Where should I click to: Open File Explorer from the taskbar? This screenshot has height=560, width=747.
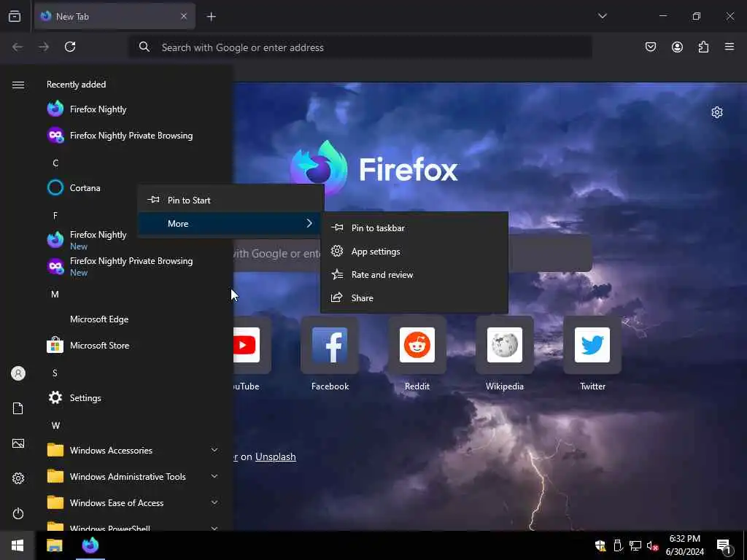click(x=54, y=545)
